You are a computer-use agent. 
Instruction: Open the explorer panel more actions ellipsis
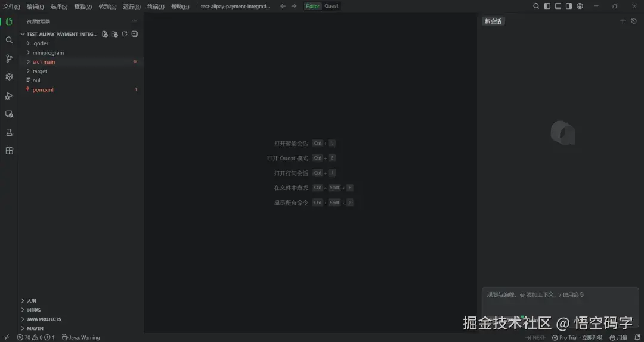coord(134,21)
